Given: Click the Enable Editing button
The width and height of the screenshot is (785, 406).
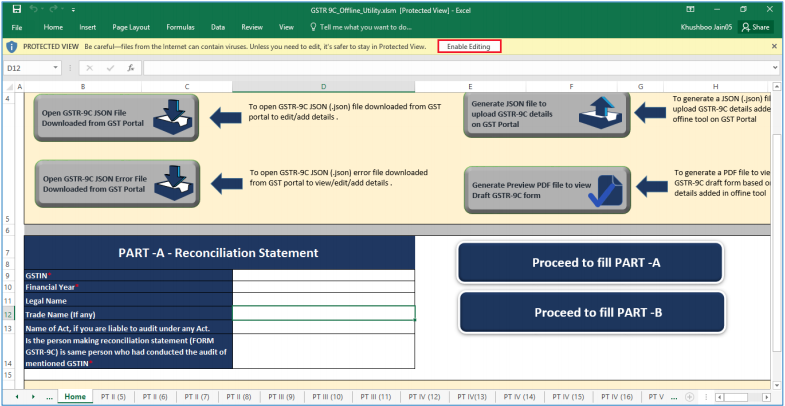Looking at the screenshot, I should pos(469,47).
